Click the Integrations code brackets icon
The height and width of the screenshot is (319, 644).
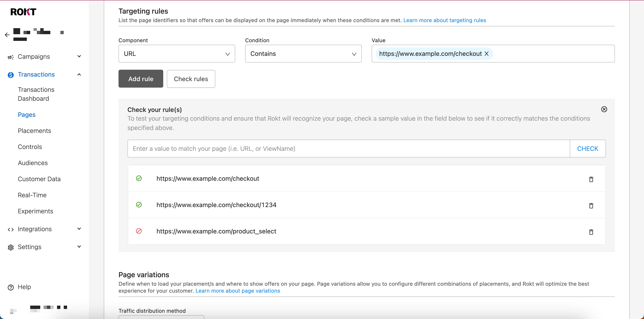pyautogui.click(x=11, y=229)
